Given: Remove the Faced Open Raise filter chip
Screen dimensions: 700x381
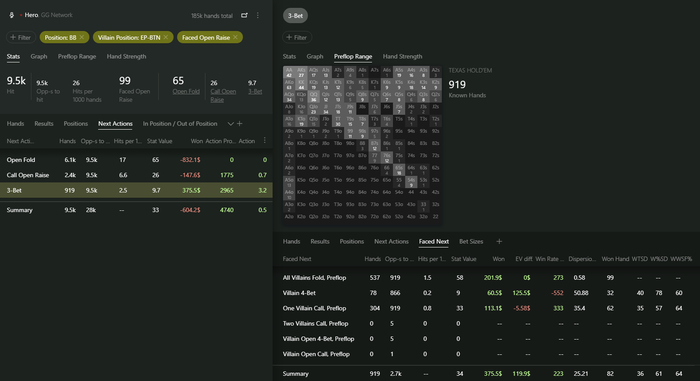Looking at the screenshot, I should [235, 38].
